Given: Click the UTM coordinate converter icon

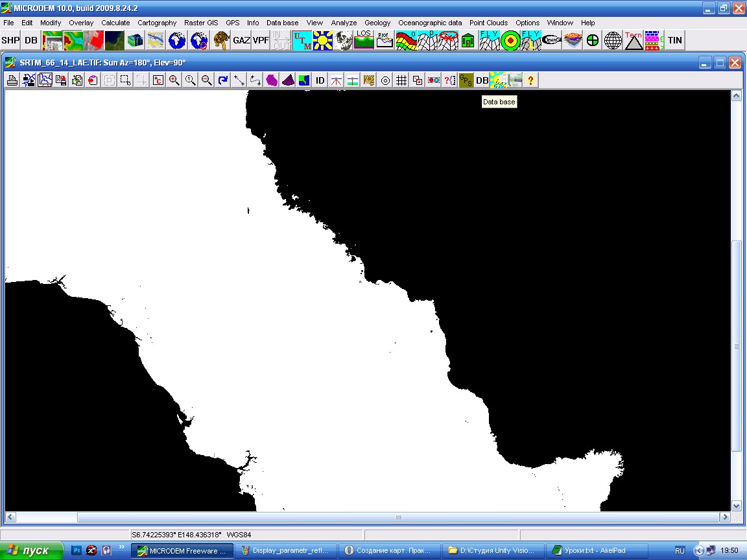Looking at the screenshot, I should click(302, 40).
